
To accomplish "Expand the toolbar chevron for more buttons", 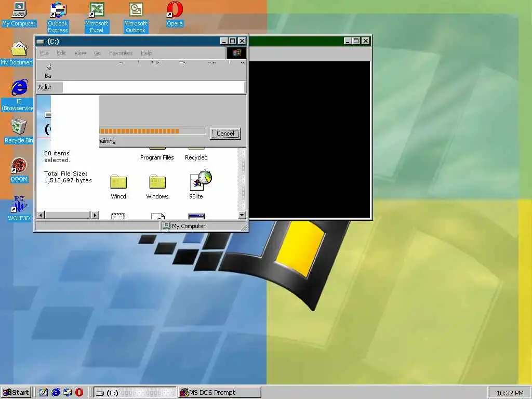I will 243,63.
